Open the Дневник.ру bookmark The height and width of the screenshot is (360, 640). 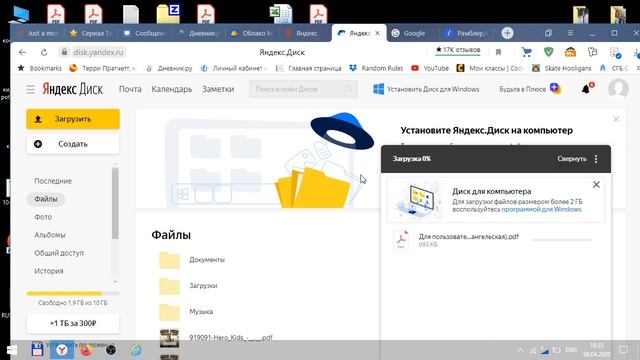[169, 68]
